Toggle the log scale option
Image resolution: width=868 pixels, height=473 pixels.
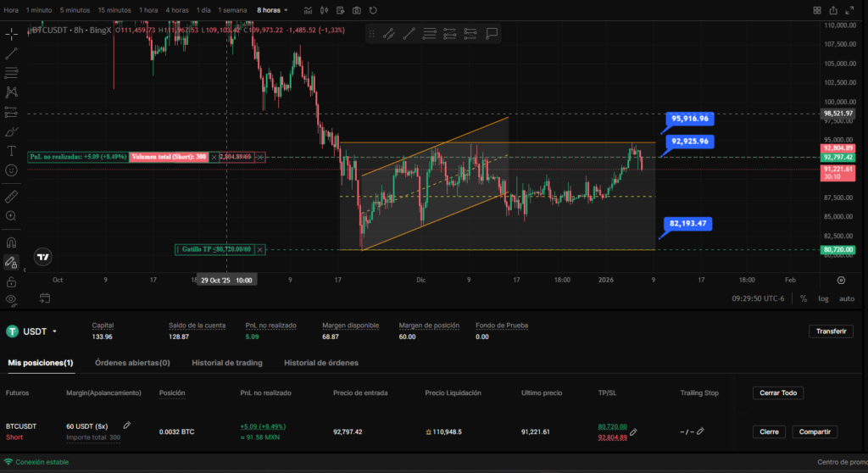823,298
